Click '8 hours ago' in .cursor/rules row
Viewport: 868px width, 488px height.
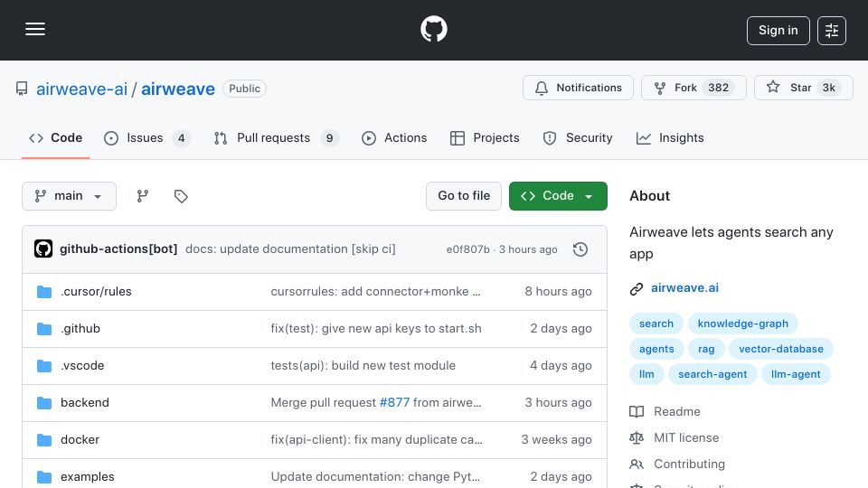point(558,292)
